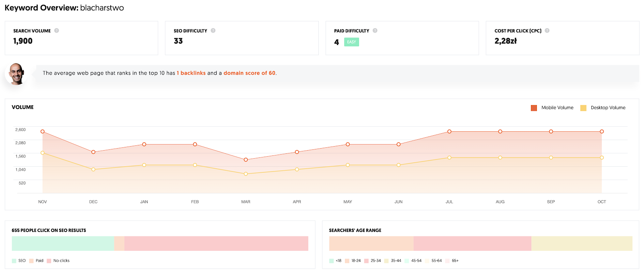This screenshot has width=644, height=275.
Task: Toggle the Desktop Volume legend swatch
Action: coord(583,108)
